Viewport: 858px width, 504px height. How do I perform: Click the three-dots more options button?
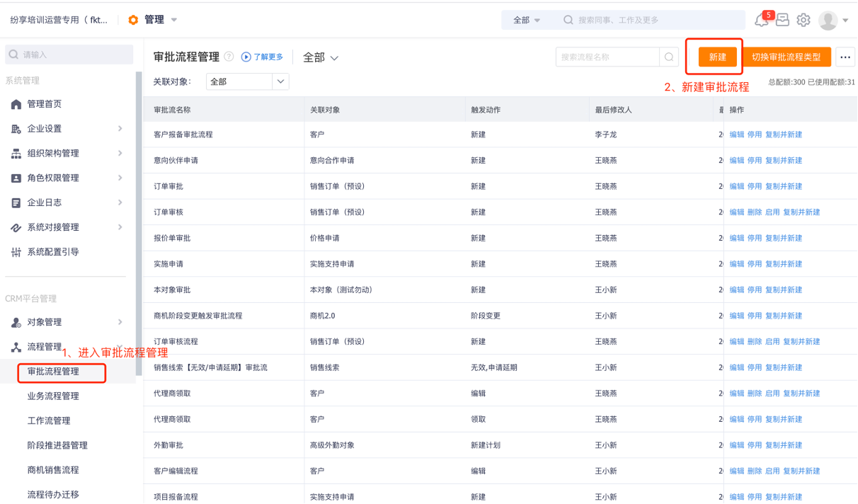(845, 57)
